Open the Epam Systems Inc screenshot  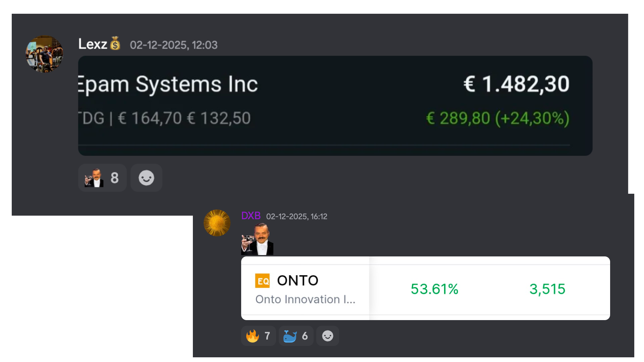tap(335, 106)
